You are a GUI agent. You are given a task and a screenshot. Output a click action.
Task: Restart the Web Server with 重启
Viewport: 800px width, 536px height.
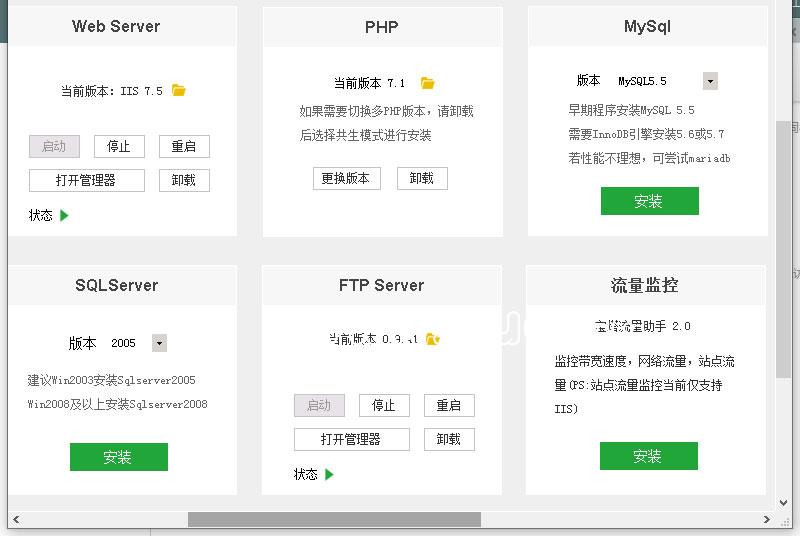coord(184,146)
